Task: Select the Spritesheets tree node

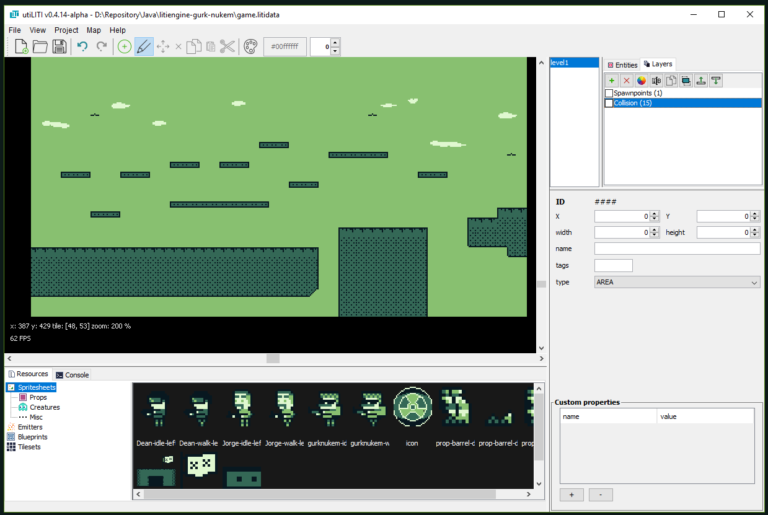Action: click(36, 388)
